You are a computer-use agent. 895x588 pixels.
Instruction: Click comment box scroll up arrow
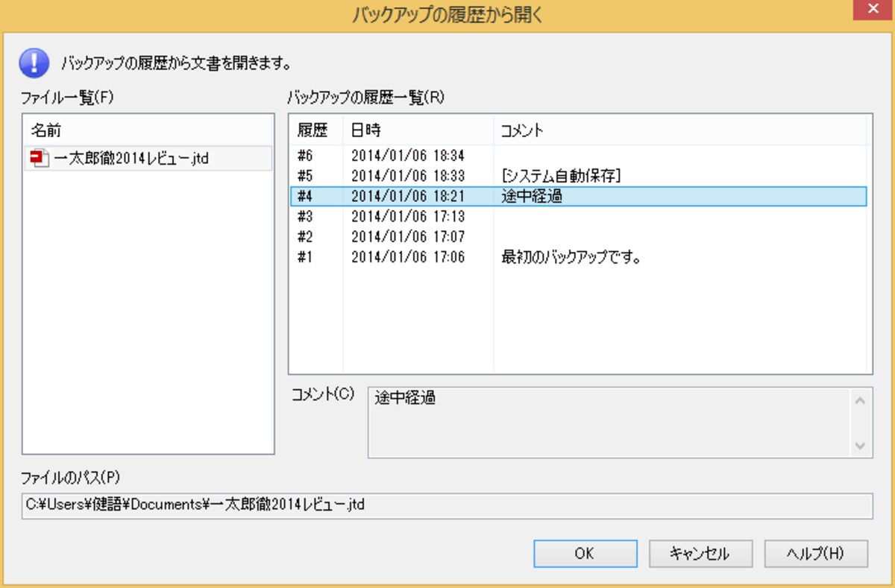[860, 400]
